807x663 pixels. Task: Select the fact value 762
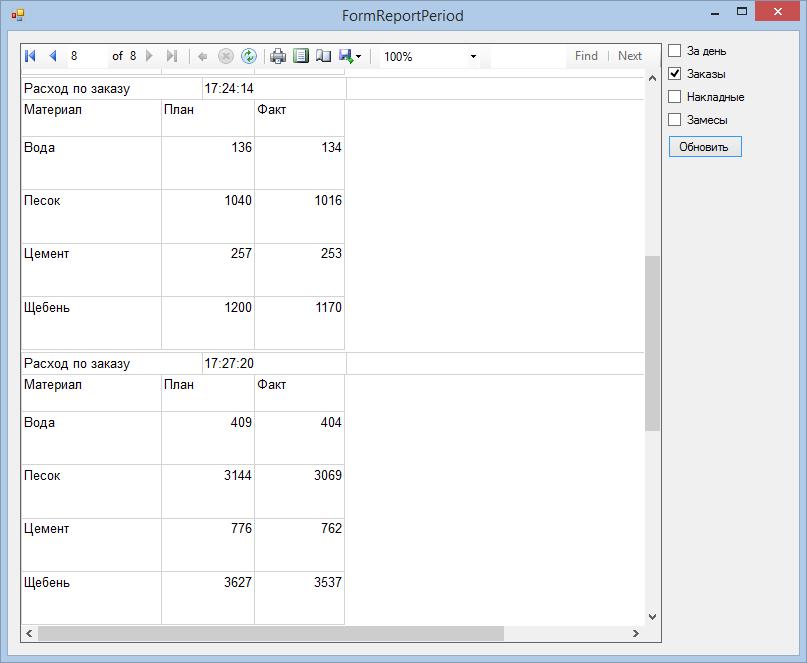pos(331,528)
